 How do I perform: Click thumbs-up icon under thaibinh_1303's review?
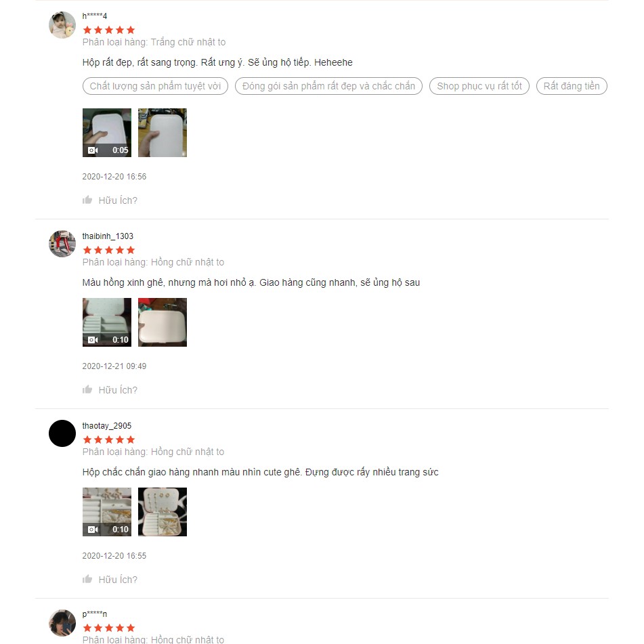[87, 389]
